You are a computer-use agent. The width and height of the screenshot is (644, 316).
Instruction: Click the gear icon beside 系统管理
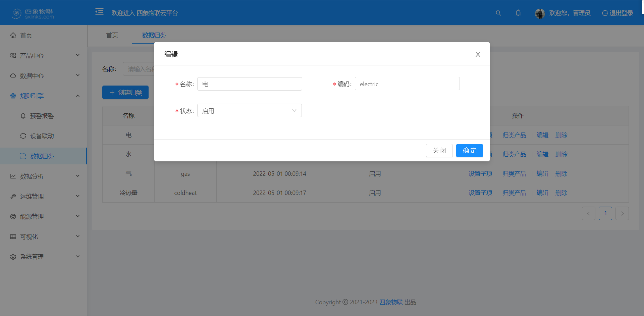[x=13, y=257]
